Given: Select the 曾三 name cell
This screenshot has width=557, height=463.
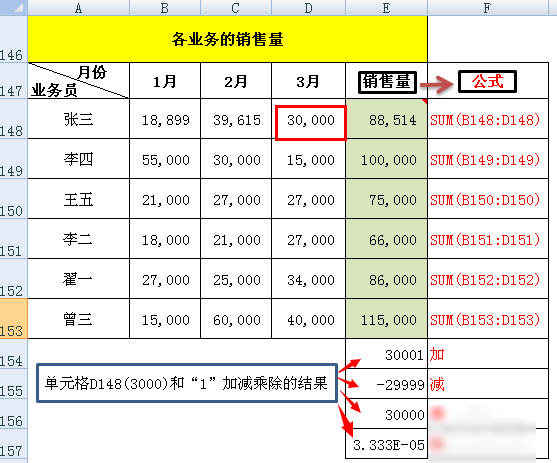Looking at the screenshot, I should [79, 318].
